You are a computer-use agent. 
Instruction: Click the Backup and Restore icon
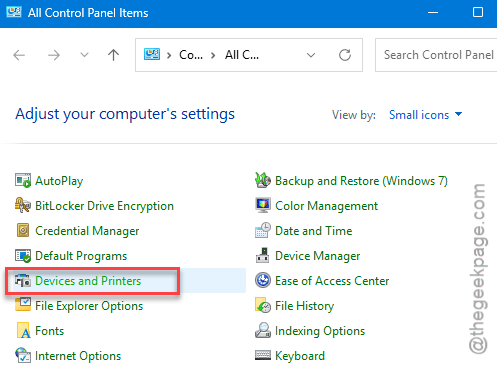click(x=263, y=180)
